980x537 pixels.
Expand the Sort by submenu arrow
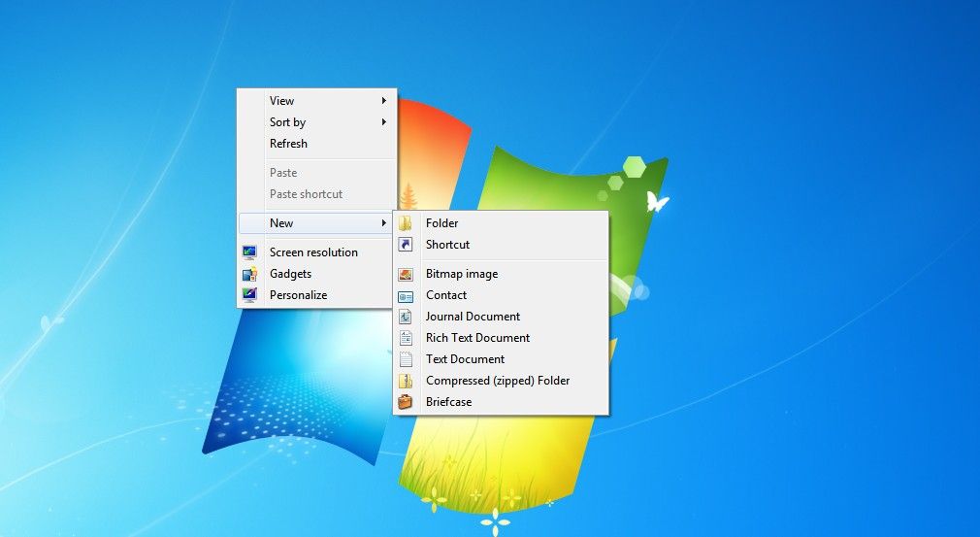[384, 122]
